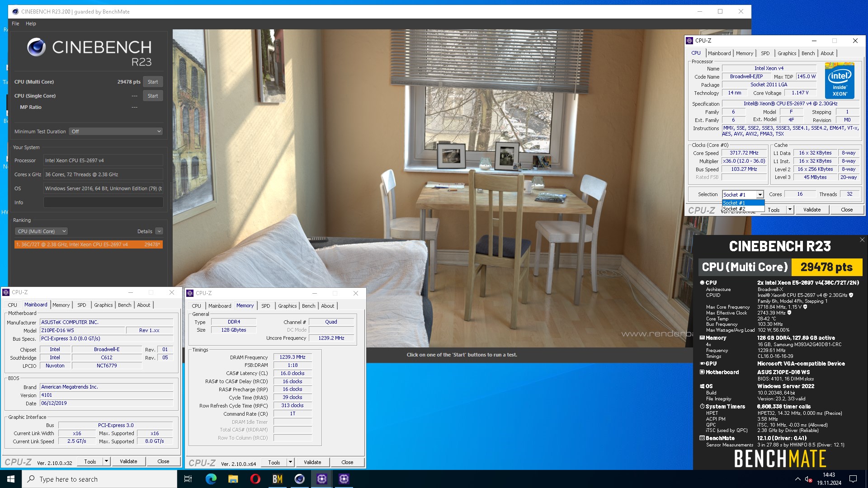The height and width of the screenshot is (488, 868).
Task: Click the DRAM Frequency value 1239.3 MHz
Action: click(x=292, y=357)
